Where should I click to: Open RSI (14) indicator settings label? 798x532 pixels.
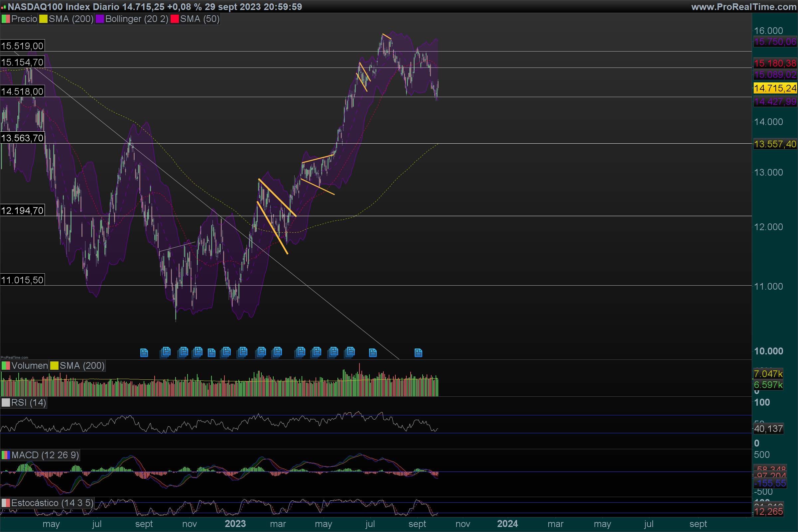pyautogui.click(x=29, y=403)
